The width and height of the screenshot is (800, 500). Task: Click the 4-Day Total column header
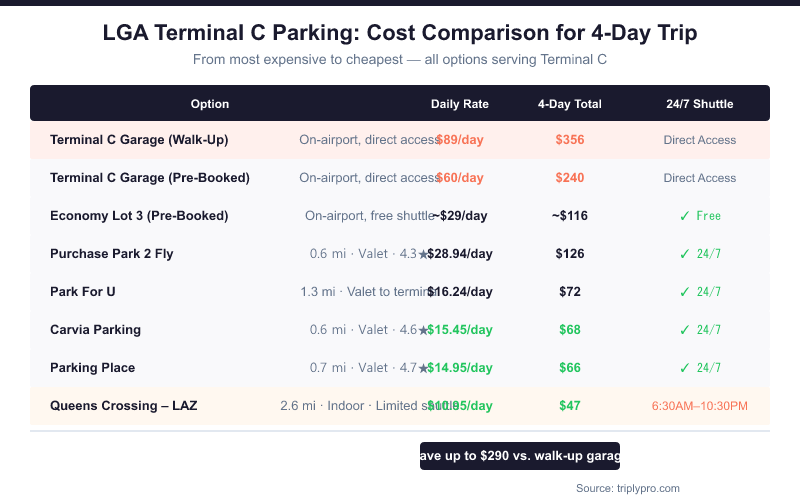click(x=570, y=104)
